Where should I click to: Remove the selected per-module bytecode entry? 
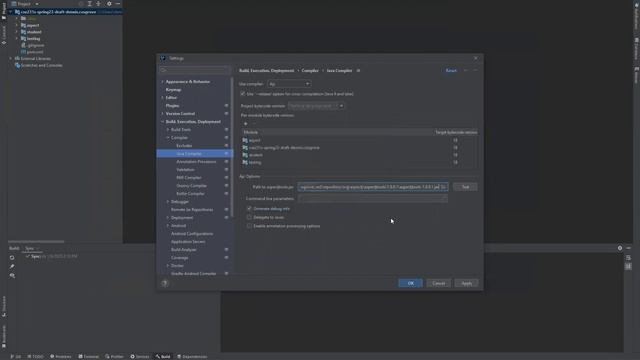[254, 124]
